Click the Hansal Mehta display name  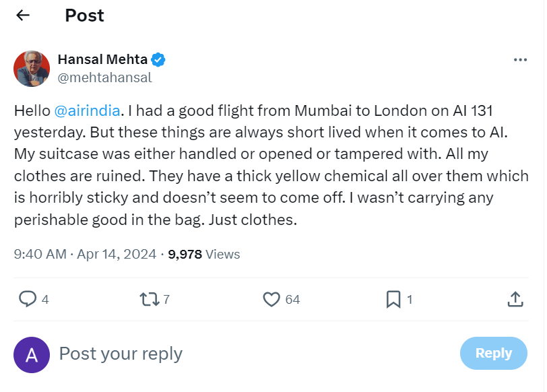(x=102, y=59)
